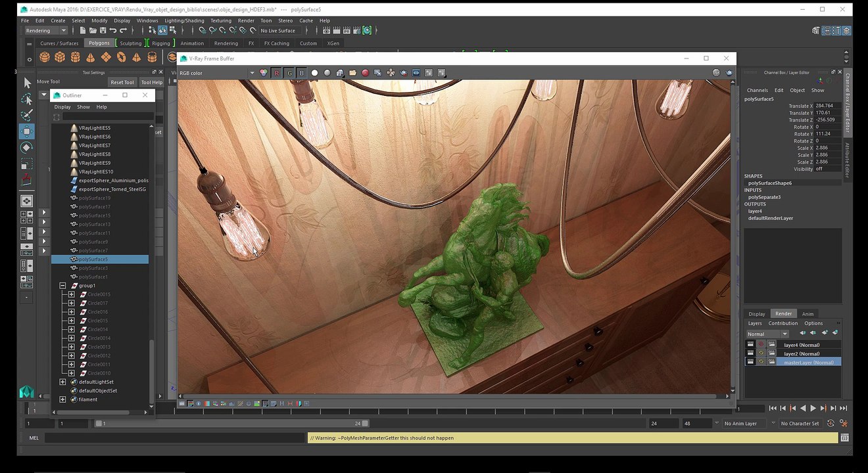The height and width of the screenshot is (473, 868).
Task: Click the teapot render icon in frame buffer toolbar
Action: [404, 73]
